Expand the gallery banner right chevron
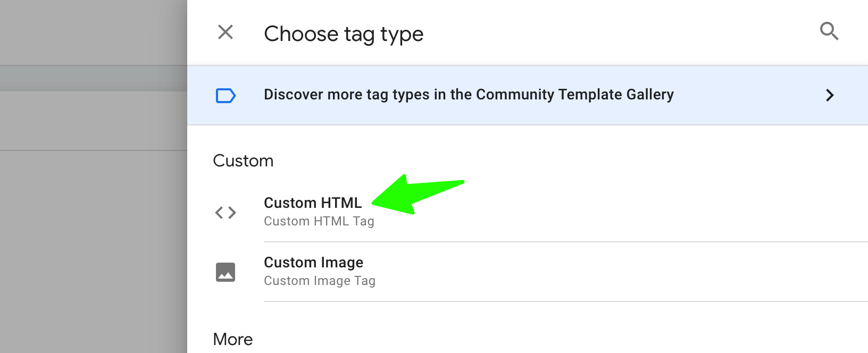Screen dimensions: 868x353 coord(829,95)
